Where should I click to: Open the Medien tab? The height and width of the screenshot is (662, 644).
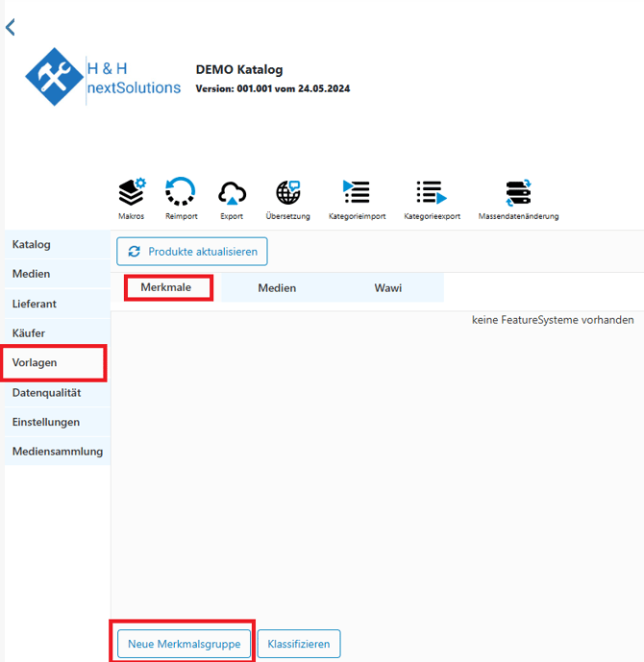pyautogui.click(x=277, y=287)
